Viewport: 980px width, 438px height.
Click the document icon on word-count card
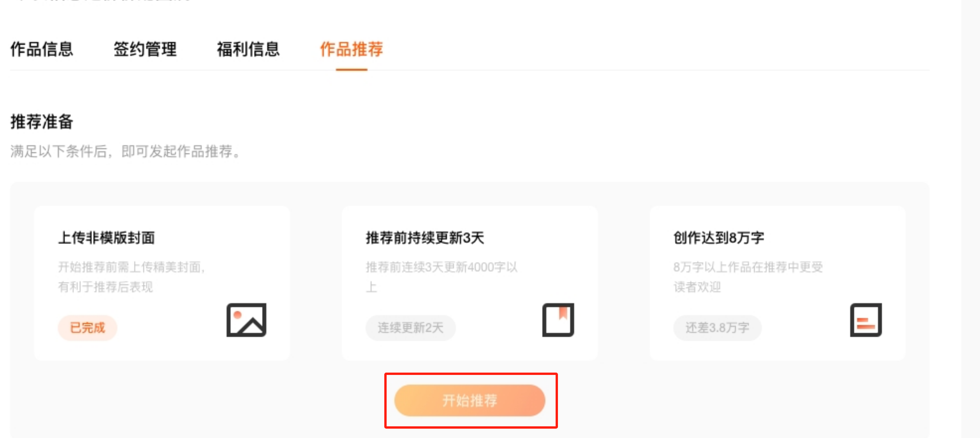point(866,320)
